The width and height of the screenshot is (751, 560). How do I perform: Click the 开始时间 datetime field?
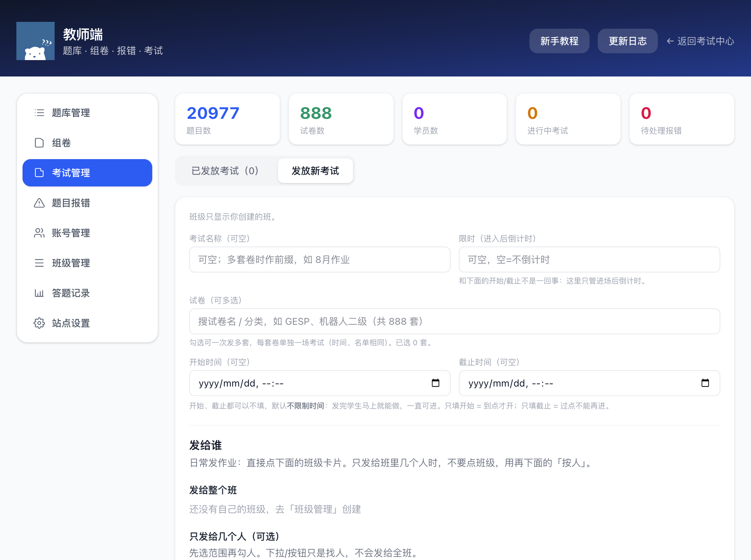point(320,383)
